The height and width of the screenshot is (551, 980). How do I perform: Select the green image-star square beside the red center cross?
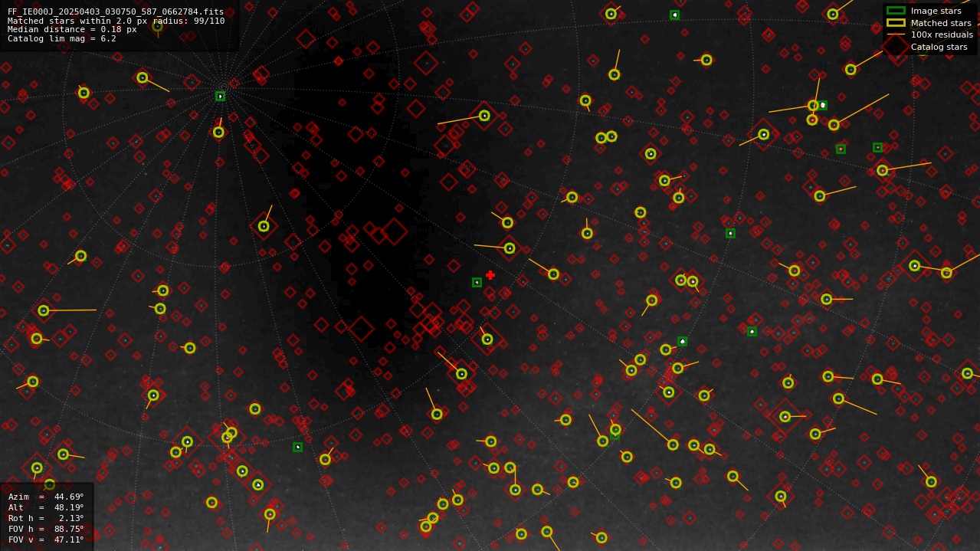477,282
